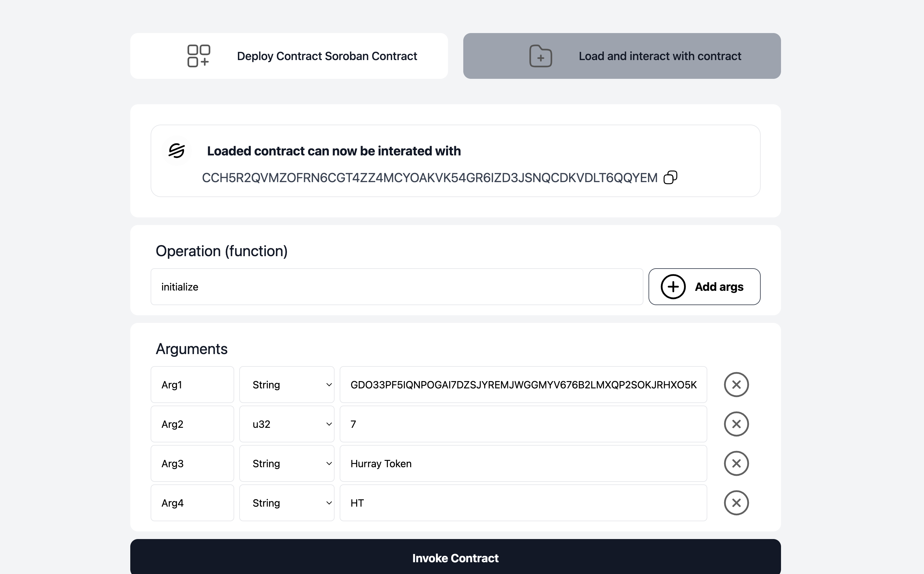Viewport: 924px width, 574px height.
Task: Open Arg1 type dropdown
Action: 287,385
